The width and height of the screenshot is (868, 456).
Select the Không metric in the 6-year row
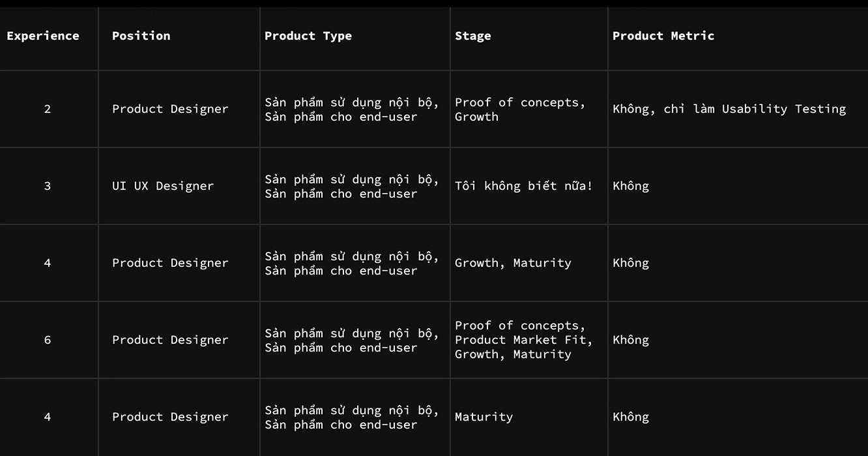[x=630, y=340]
